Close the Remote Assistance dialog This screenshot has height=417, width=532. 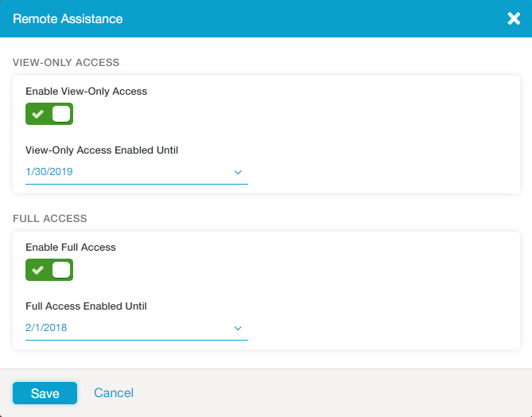514,18
